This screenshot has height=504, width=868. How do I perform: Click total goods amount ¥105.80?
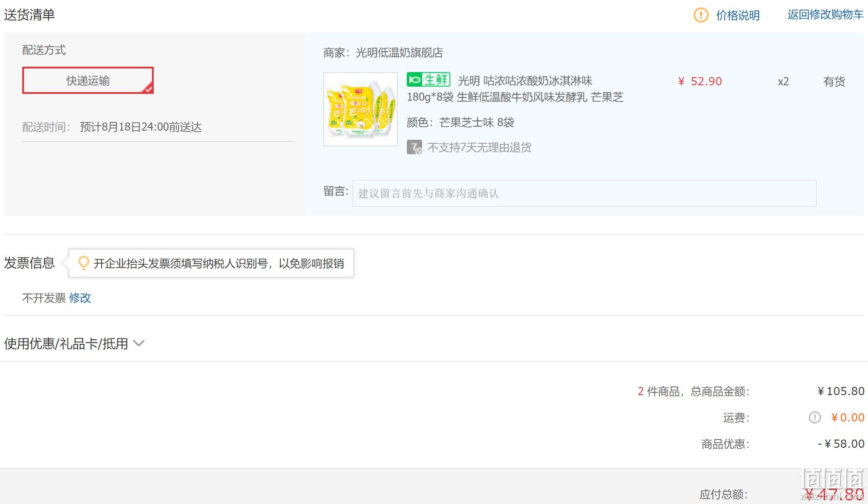click(841, 391)
